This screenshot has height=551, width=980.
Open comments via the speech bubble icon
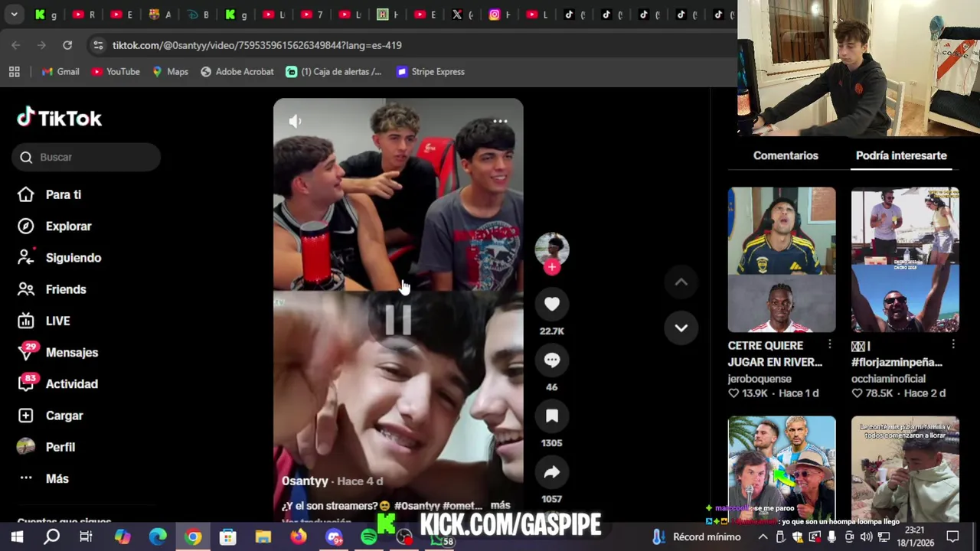pyautogui.click(x=551, y=360)
